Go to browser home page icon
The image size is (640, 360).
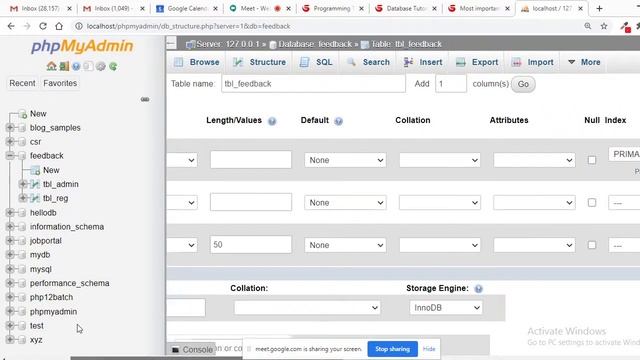pyautogui.click(x=59, y=26)
